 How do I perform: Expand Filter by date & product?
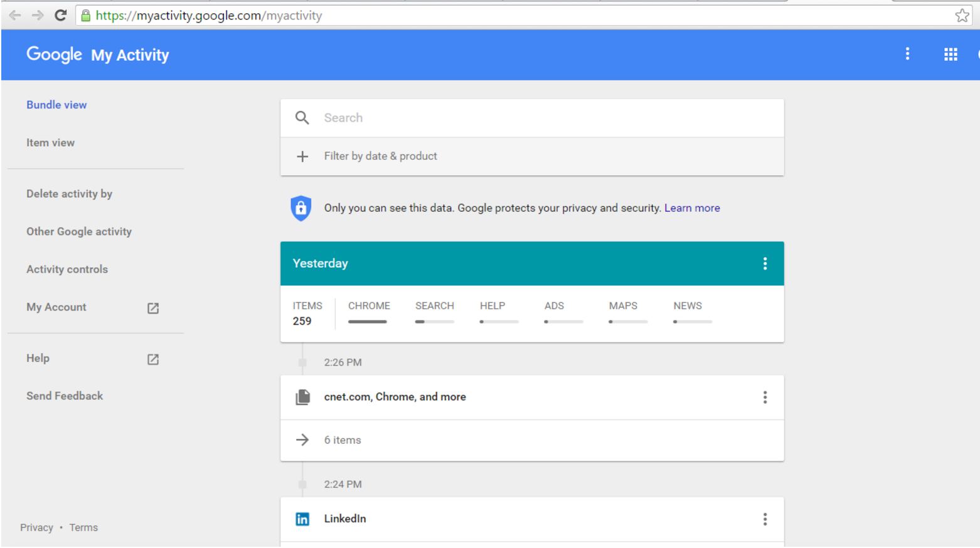(380, 156)
